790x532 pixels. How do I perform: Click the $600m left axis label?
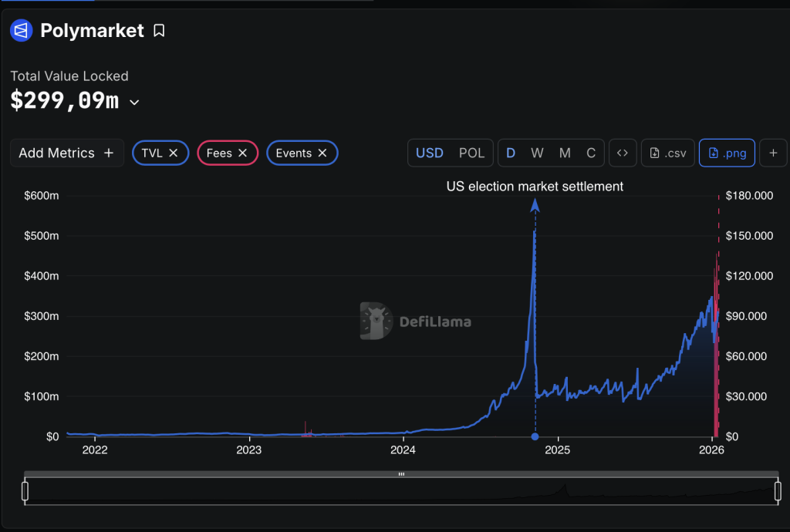42,195
